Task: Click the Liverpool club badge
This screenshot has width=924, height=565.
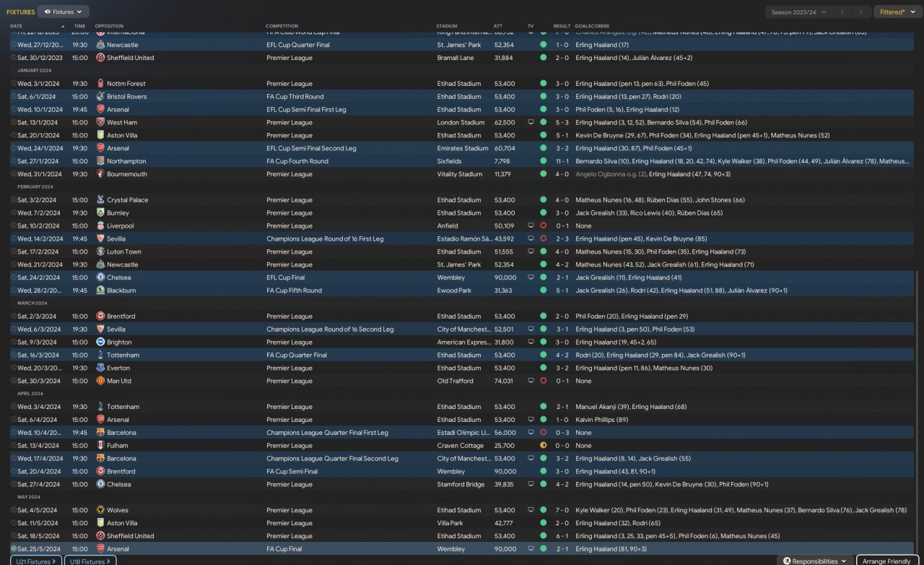Action: tap(100, 226)
